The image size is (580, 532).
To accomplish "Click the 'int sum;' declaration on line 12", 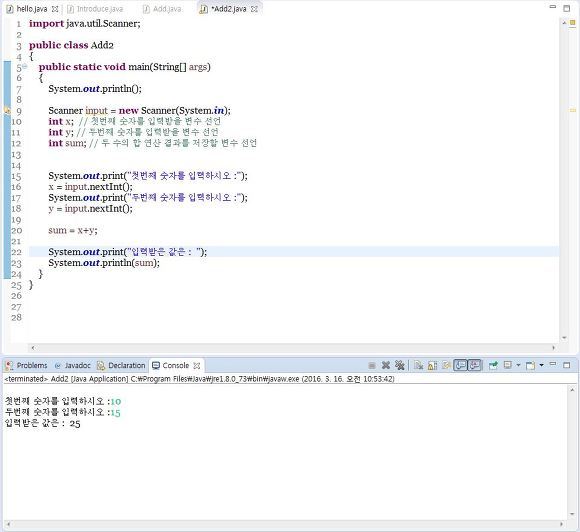I will pyautogui.click(x=67, y=143).
